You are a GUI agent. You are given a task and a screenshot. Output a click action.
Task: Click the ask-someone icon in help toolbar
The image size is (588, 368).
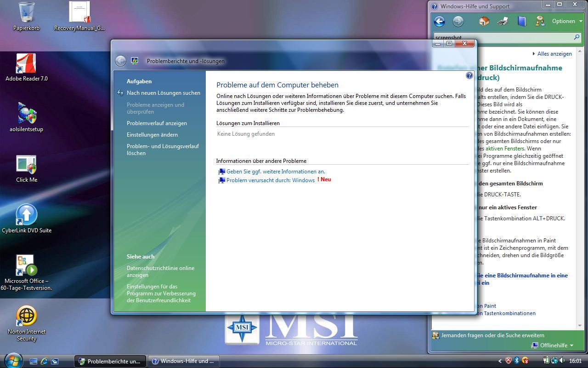coord(540,21)
